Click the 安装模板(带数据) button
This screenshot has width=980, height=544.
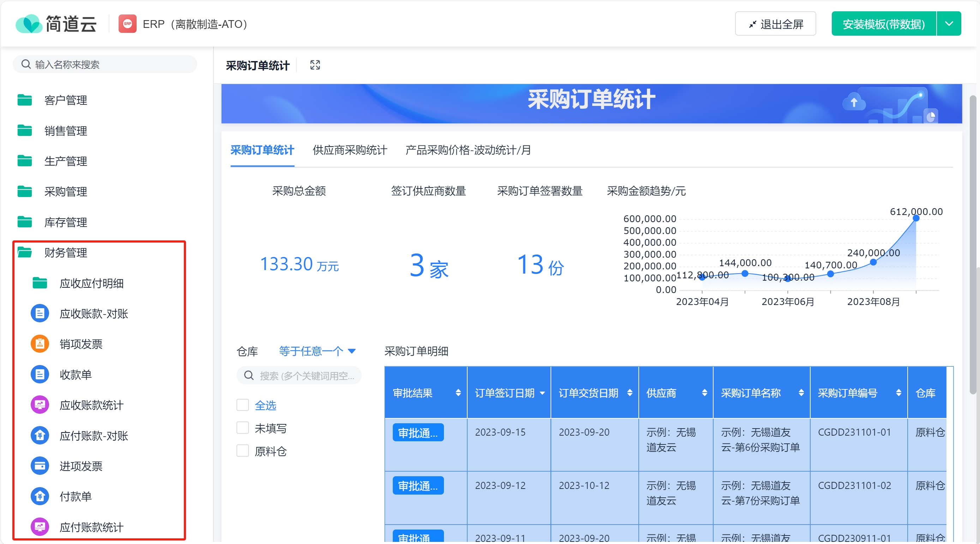click(x=883, y=24)
